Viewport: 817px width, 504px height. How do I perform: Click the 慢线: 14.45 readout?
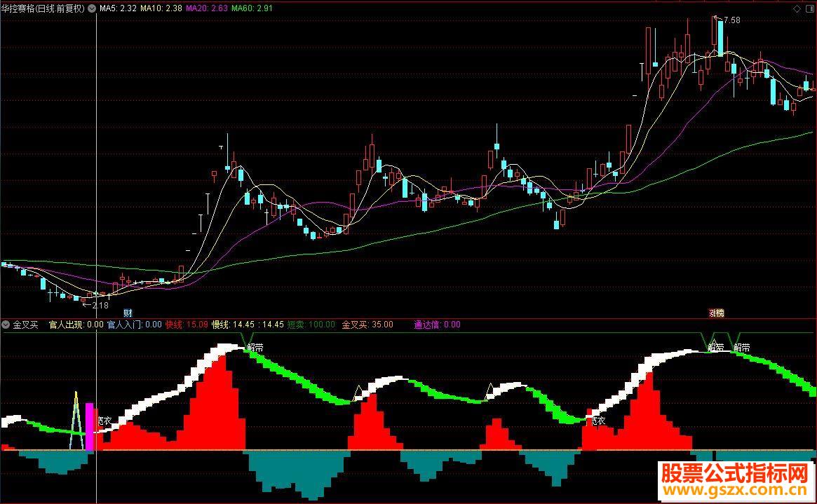click(233, 325)
